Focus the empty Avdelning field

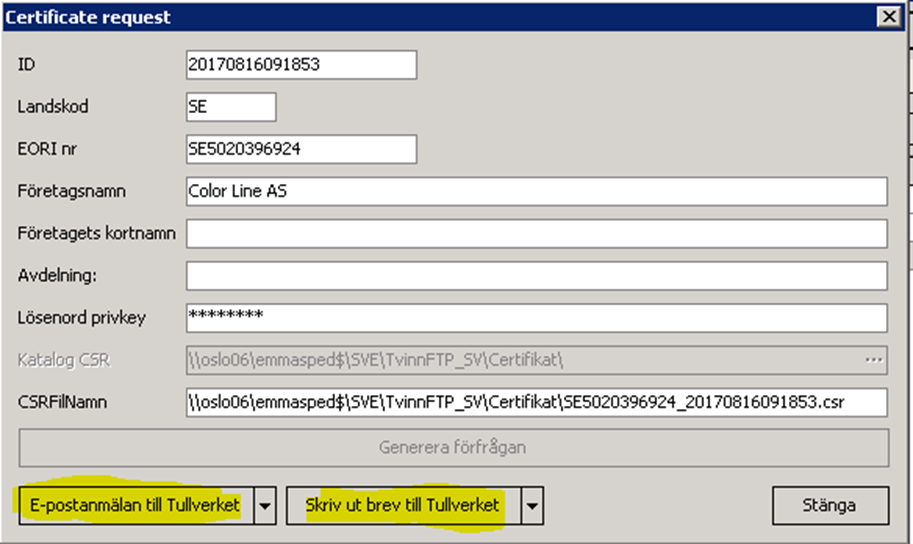[x=537, y=276]
